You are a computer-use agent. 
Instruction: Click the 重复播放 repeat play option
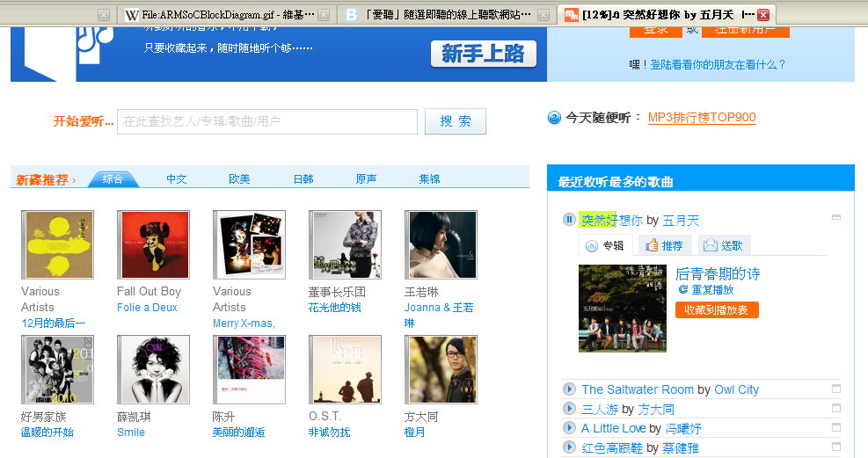tap(706, 290)
